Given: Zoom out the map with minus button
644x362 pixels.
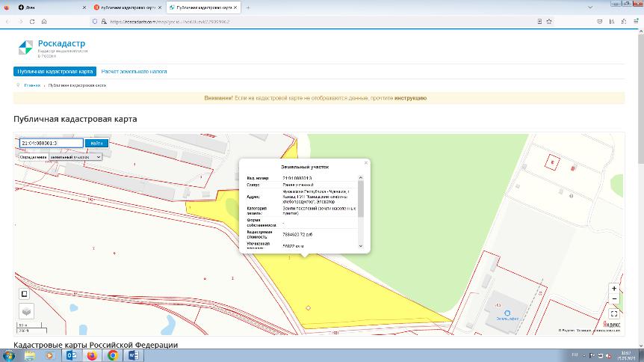Looking at the screenshot, I should 614,298.
